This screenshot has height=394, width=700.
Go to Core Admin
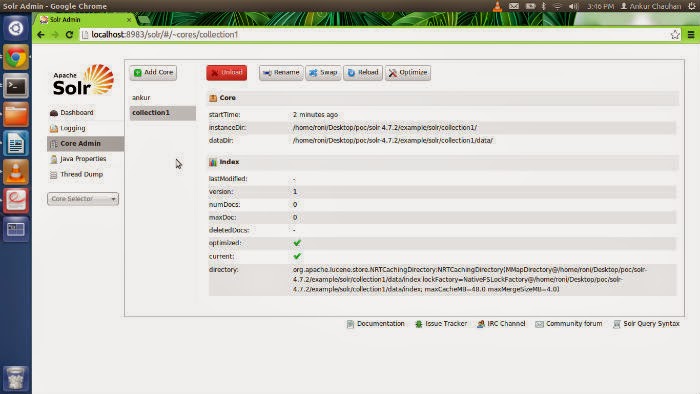[x=85, y=144]
